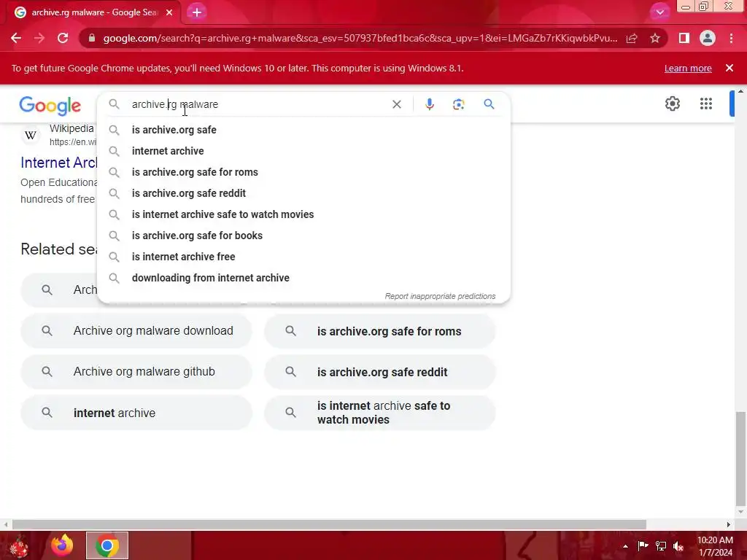Click the vertical page scrollbar thumb
747x560 pixels.
click(740, 459)
